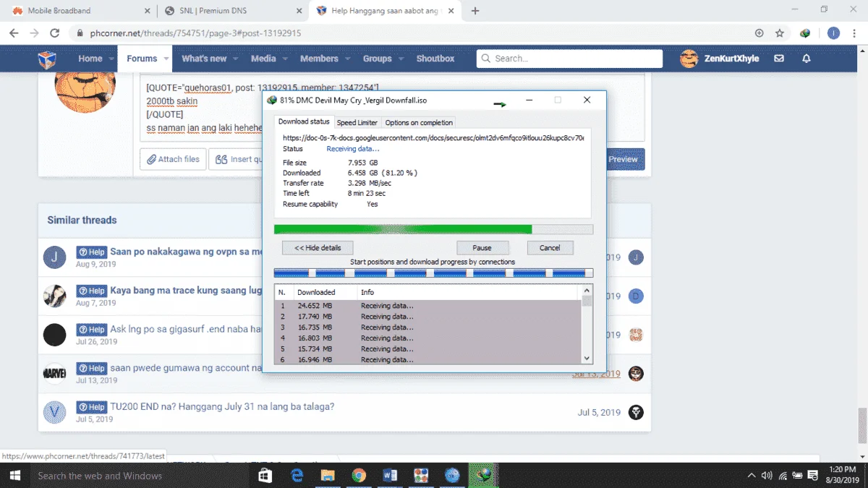This screenshot has height=488, width=868.
Task: Cancel the download
Action: pyautogui.click(x=550, y=248)
